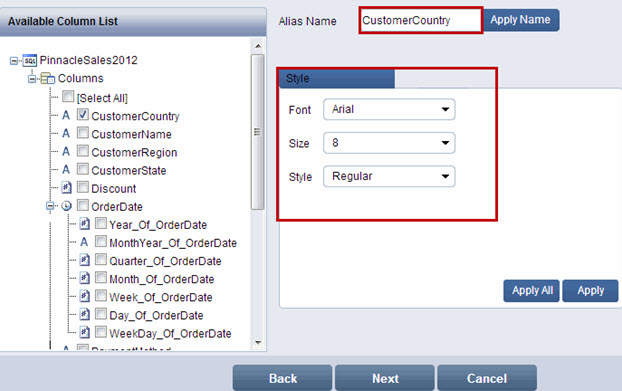Select the CustomerRegion column label
The height and width of the screenshot is (391, 622).
click(134, 153)
